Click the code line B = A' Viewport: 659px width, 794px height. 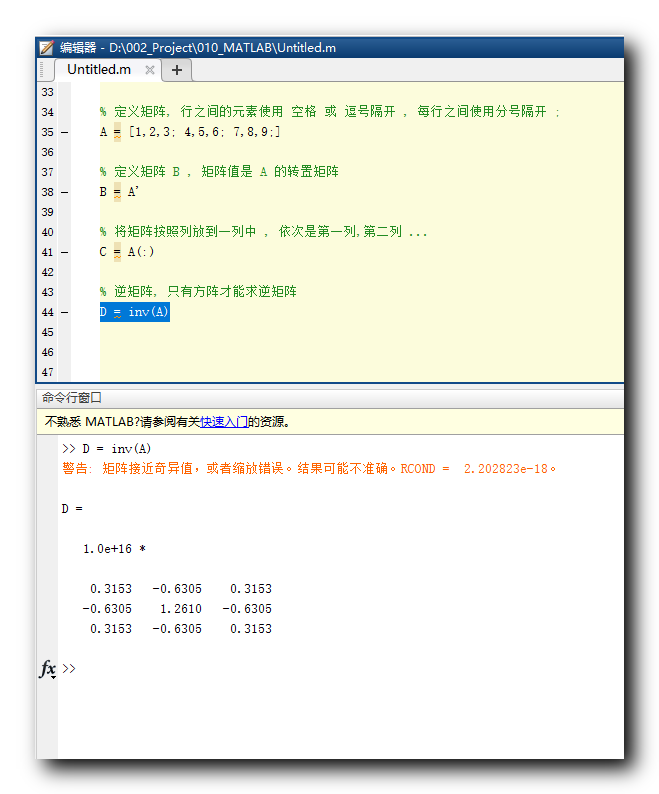click(119, 192)
